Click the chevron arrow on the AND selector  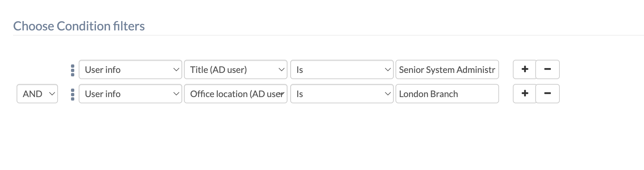pyautogui.click(x=52, y=94)
